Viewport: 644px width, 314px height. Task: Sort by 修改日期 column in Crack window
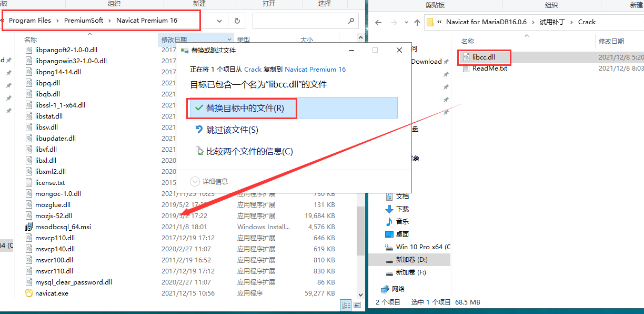611,41
